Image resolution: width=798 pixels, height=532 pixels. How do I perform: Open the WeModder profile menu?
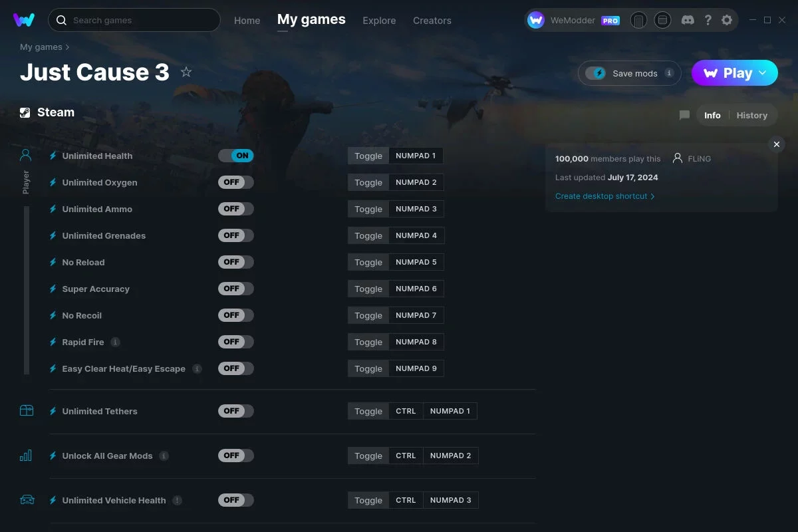(574, 21)
